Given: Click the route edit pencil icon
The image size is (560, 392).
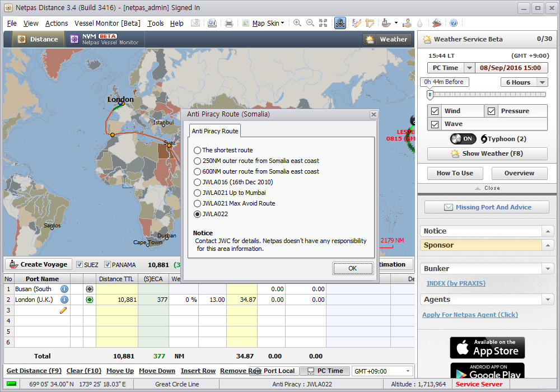Looking at the screenshot, I should tap(356, 23).
